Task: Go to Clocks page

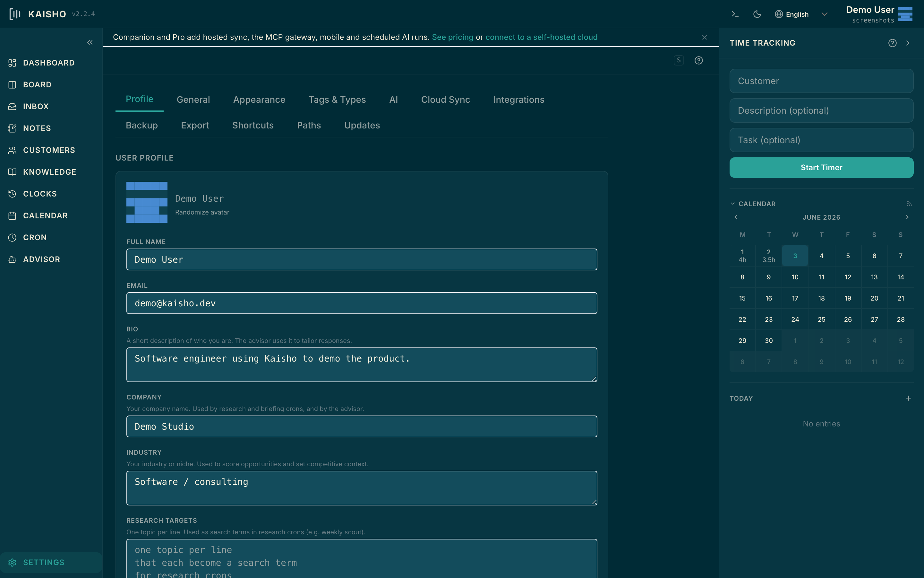Action: click(x=51, y=194)
